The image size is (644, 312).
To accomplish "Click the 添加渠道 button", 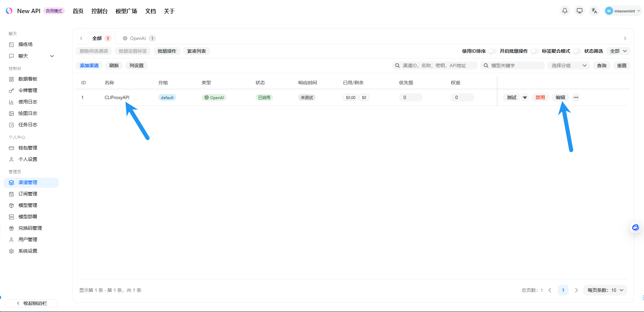I will point(89,65).
